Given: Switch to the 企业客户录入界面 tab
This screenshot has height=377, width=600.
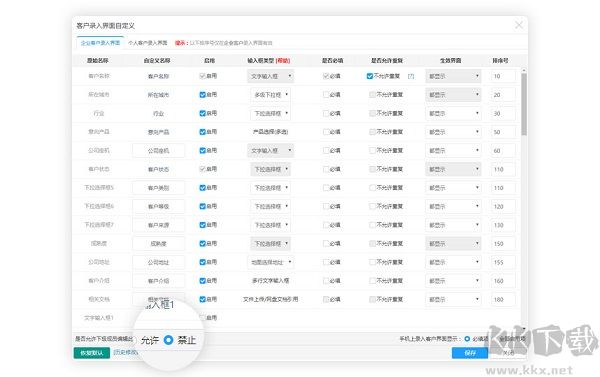Looking at the screenshot, I should 100,43.
